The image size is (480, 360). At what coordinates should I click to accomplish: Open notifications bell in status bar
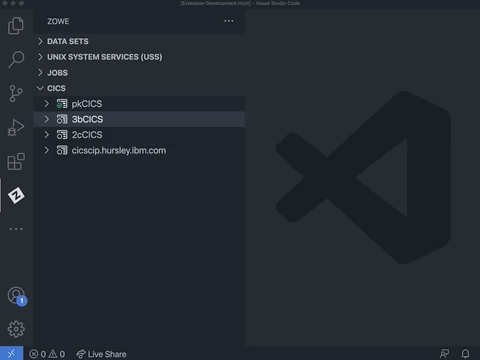(465, 353)
